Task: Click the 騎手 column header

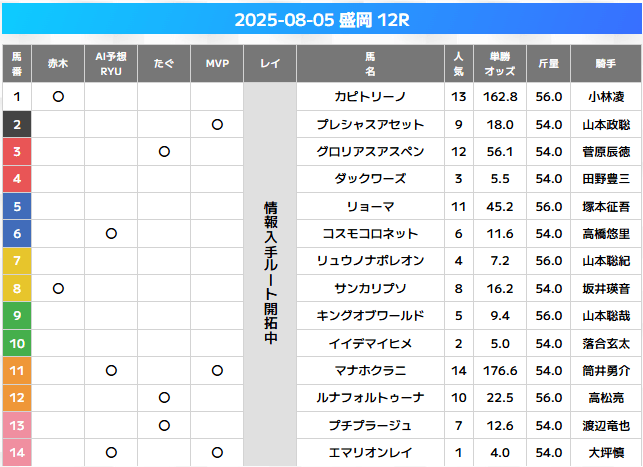Action: point(606,64)
